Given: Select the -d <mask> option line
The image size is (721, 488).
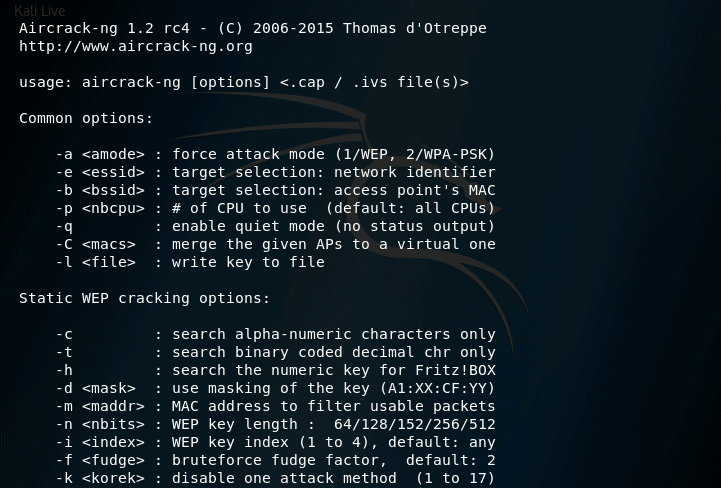Looking at the screenshot, I should pyautogui.click(x=275, y=388).
